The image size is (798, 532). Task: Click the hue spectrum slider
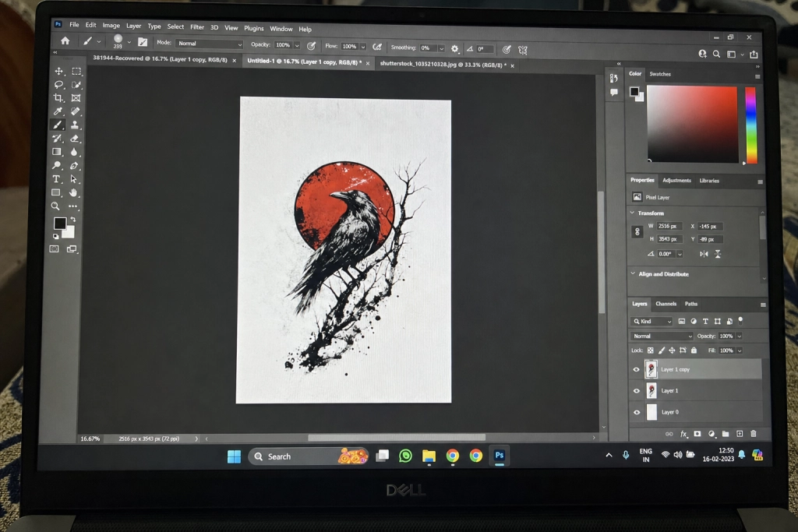pyautogui.click(x=750, y=125)
